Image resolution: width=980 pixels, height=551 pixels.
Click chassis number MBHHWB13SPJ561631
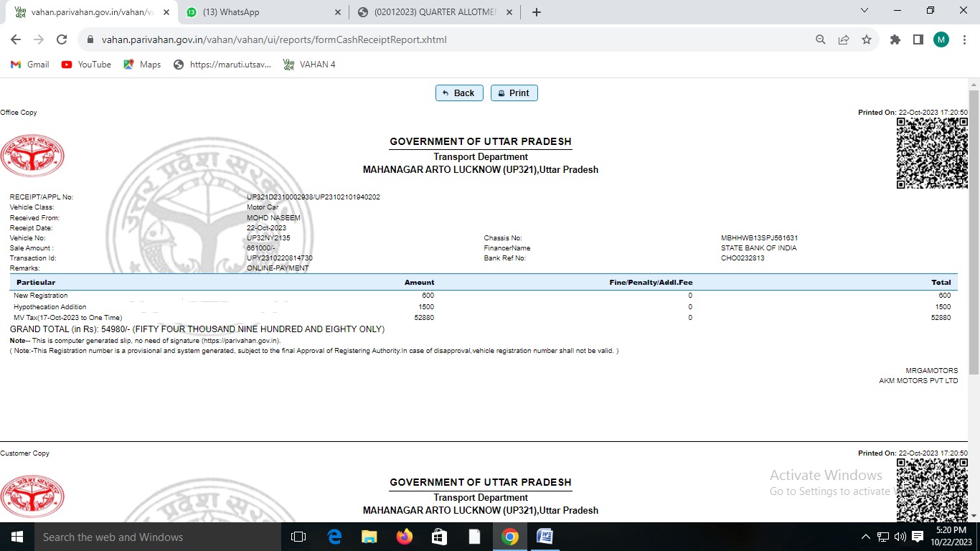pyautogui.click(x=759, y=237)
